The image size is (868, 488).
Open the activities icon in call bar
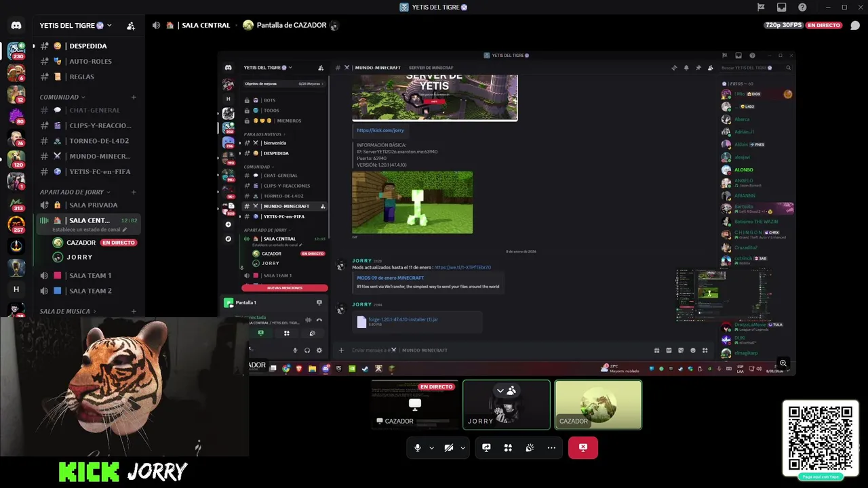(x=508, y=447)
